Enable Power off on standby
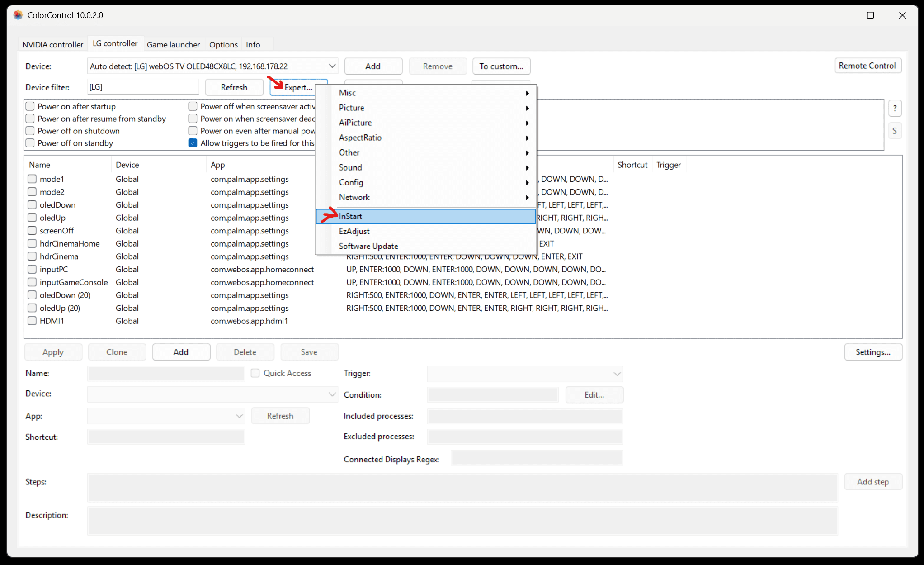 tap(30, 143)
